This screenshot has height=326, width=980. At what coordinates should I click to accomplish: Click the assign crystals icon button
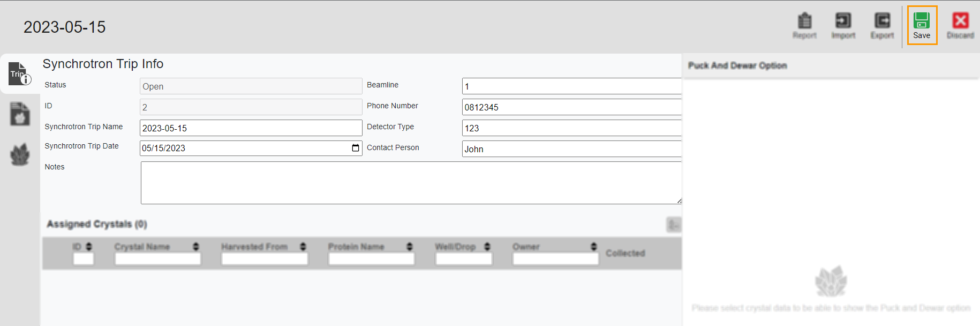pyautogui.click(x=673, y=225)
